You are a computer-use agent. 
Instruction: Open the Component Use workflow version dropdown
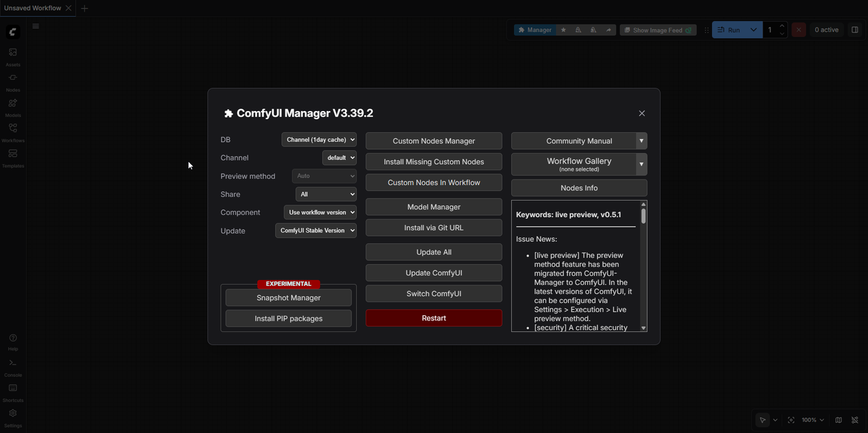(x=320, y=212)
